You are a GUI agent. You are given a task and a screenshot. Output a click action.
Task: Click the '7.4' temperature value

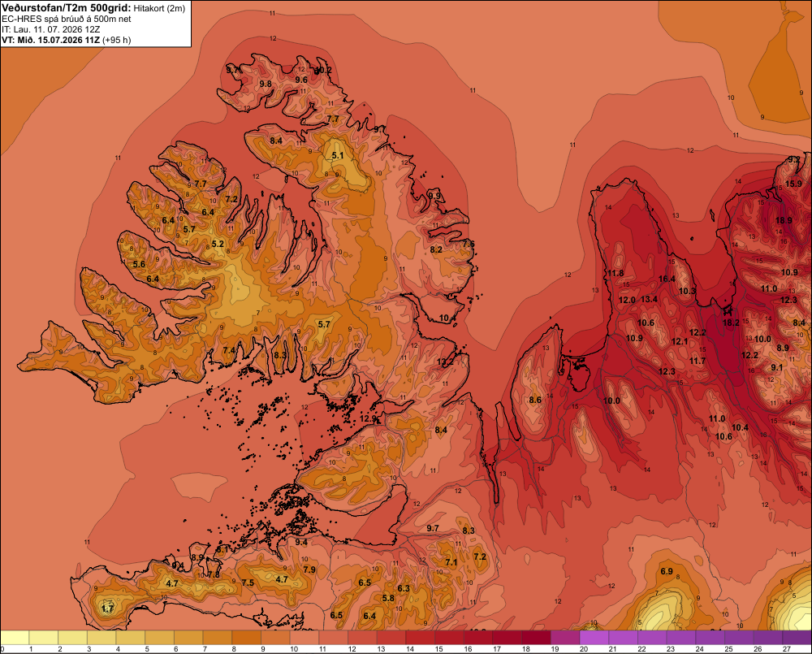(229, 350)
